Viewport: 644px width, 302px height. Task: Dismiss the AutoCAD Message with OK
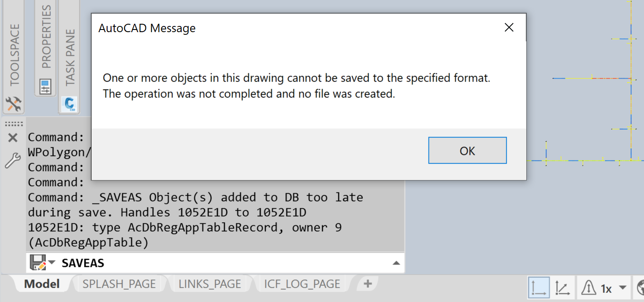[467, 150]
